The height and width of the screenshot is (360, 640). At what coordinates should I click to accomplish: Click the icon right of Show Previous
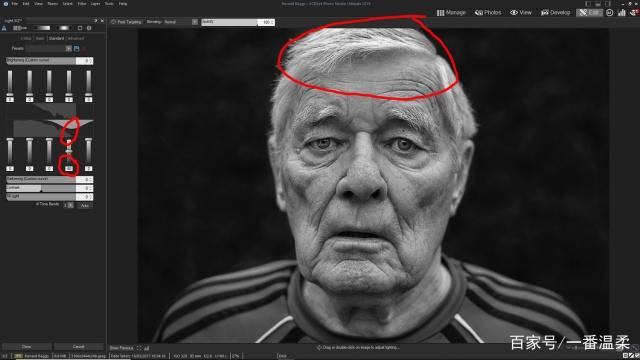coord(139,348)
